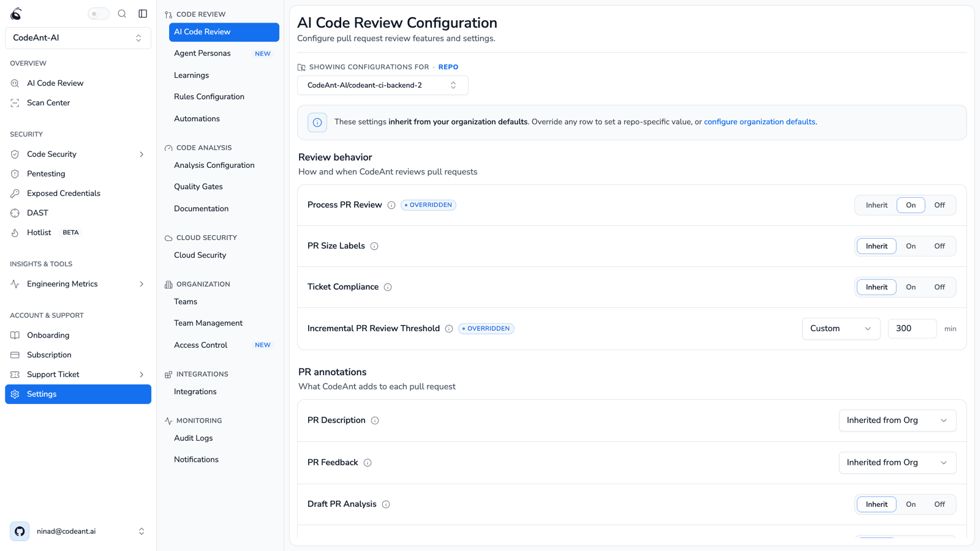
Task: Toggle the light/dark theme switch
Action: coord(98,13)
